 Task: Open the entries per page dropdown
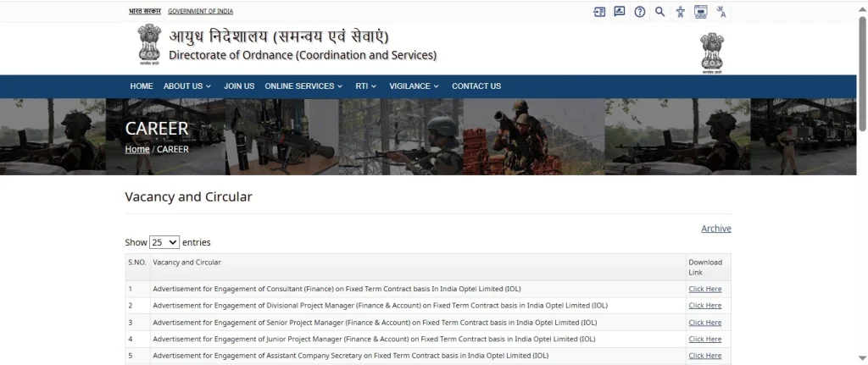click(164, 242)
